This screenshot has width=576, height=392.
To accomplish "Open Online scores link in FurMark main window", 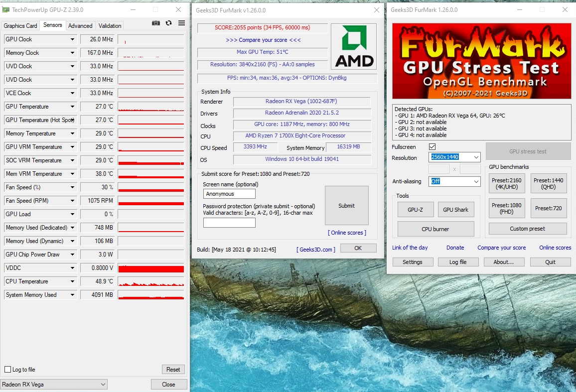I will point(555,248).
